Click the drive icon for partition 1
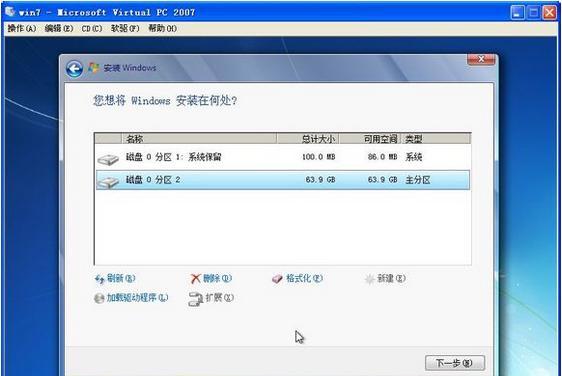This screenshot has width=562, height=376. point(108,159)
